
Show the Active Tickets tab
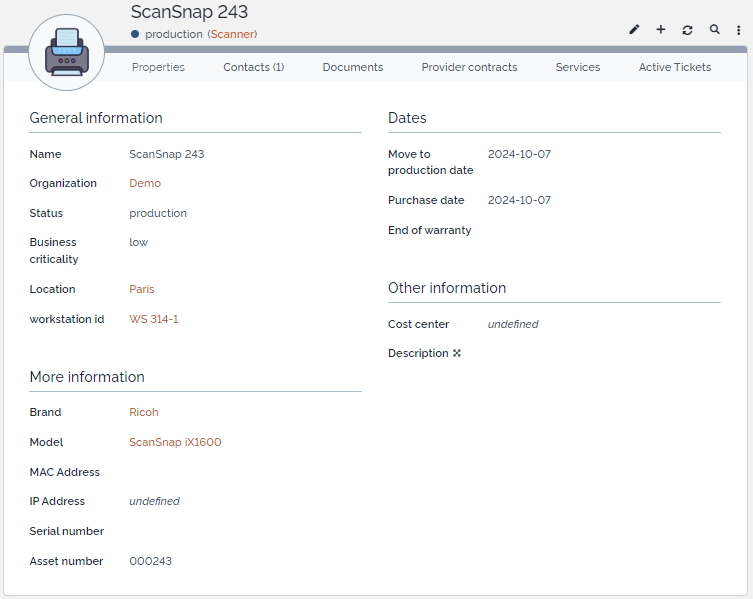pyautogui.click(x=675, y=67)
